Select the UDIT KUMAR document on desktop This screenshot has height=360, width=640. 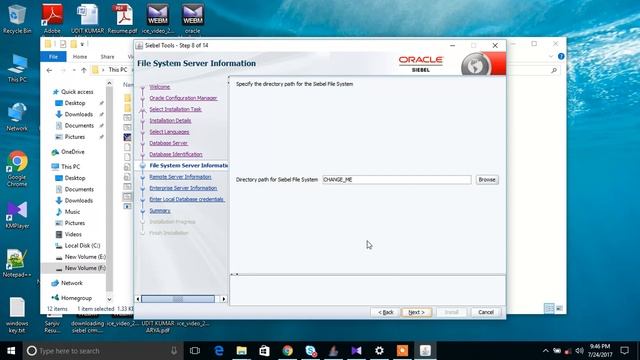[87, 19]
